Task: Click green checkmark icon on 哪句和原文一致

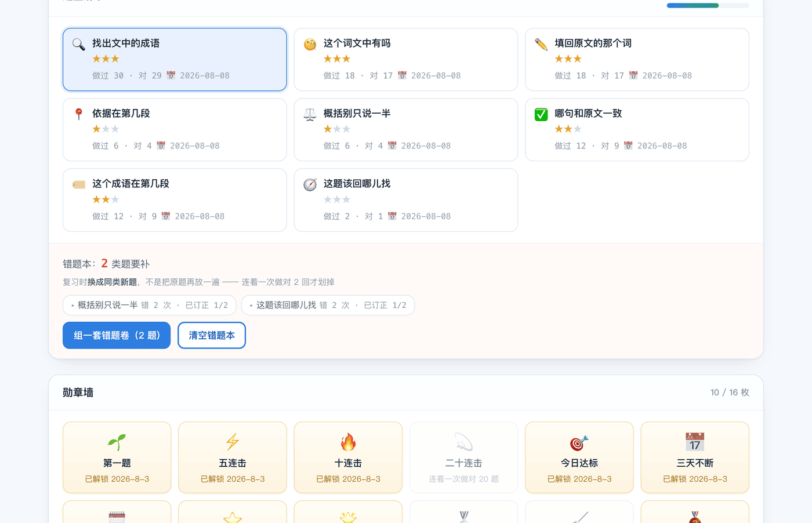Action: 541,114
